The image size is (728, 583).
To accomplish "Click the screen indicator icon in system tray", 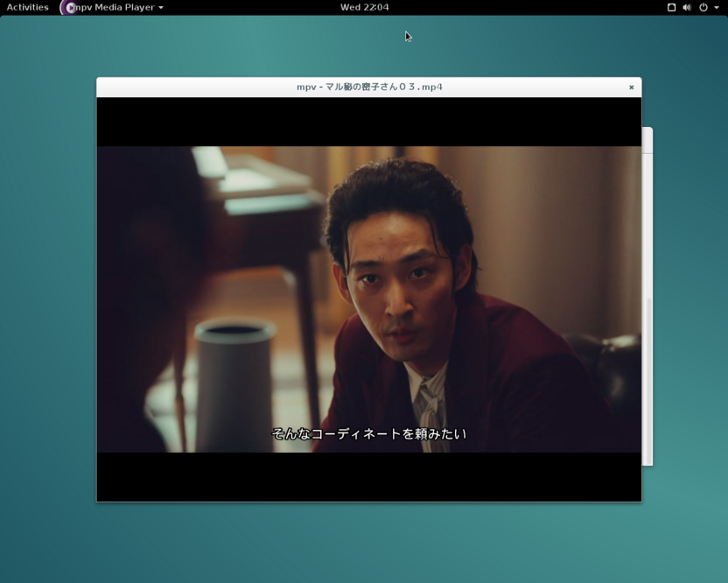I will (671, 7).
